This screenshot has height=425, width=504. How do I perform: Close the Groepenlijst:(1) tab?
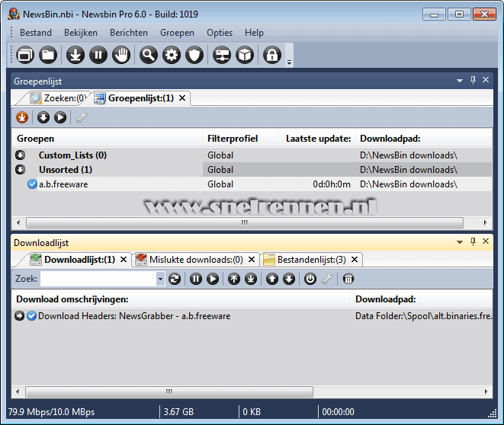pyautogui.click(x=182, y=98)
